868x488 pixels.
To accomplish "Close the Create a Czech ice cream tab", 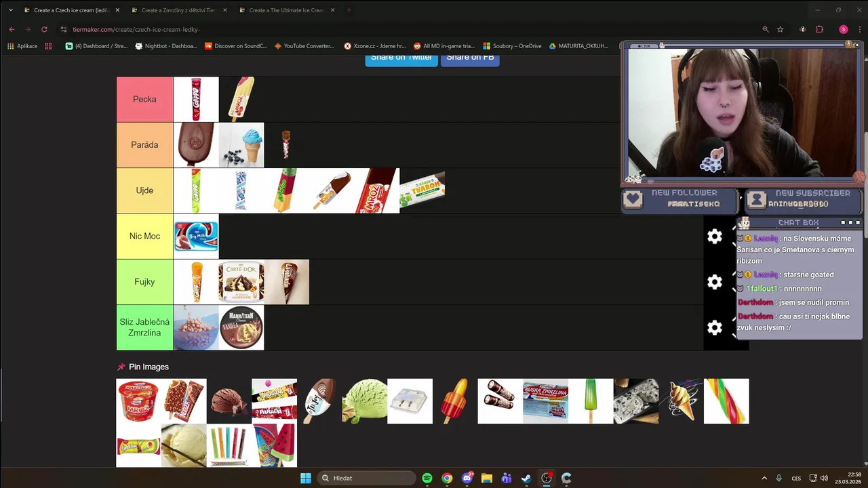I will click(x=117, y=10).
